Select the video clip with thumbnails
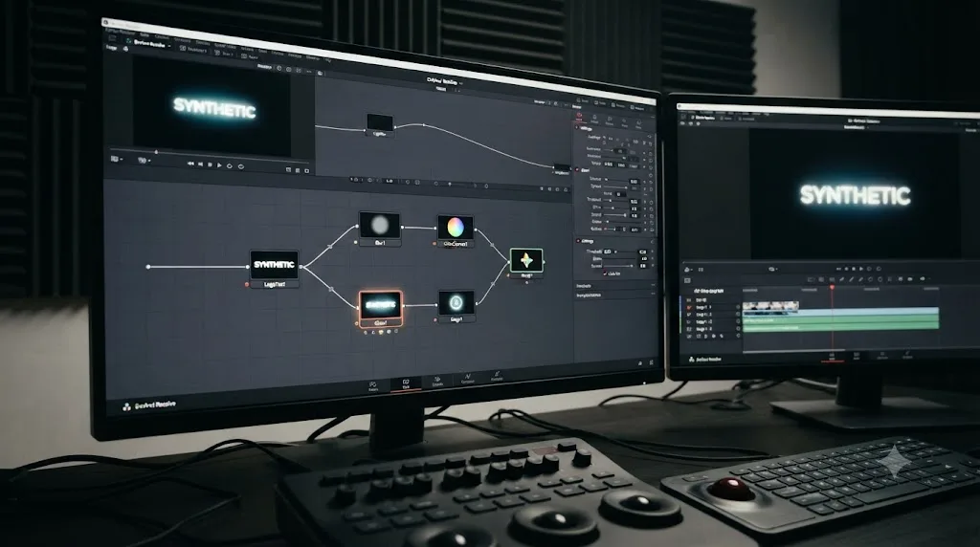Image resolution: width=980 pixels, height=547 pixels. coord(770,305)
